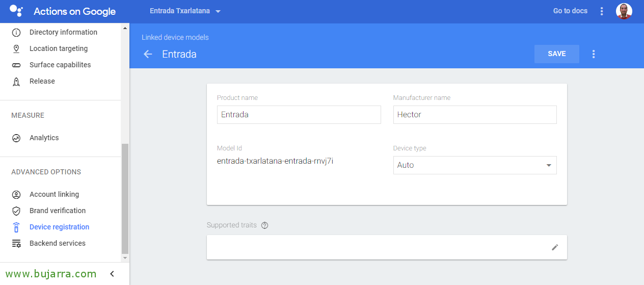Open Supported traits help question mark
Viewport: 644px width, 285px height.
[264, 225]
